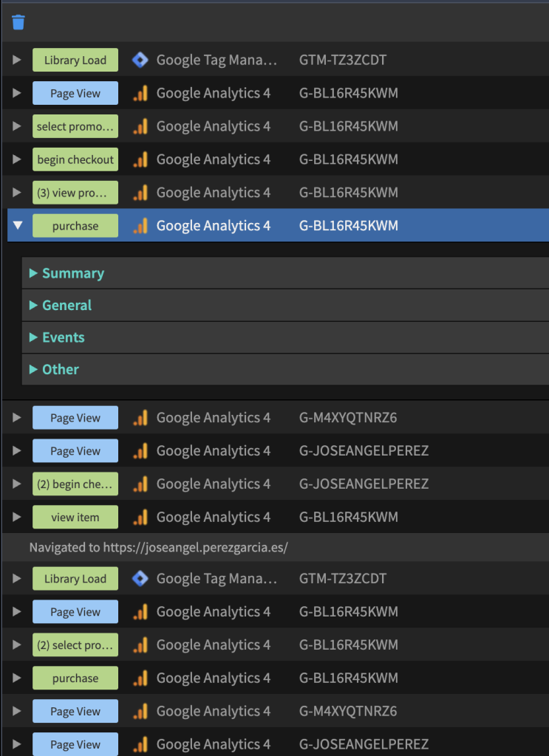Screen dimensions: 549x756
Task: Click the Navigated to joseangel.perezgarcia.es line
Action: click(158, 548)
